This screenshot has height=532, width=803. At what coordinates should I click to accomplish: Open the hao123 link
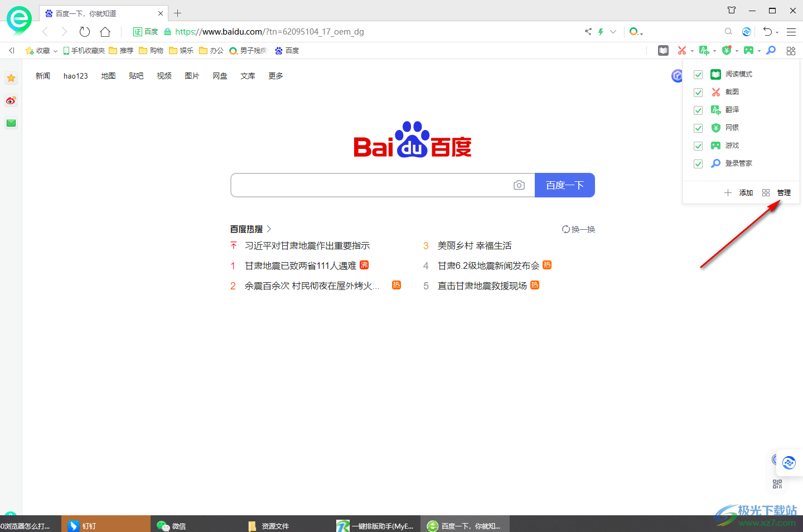coord(76,76)
